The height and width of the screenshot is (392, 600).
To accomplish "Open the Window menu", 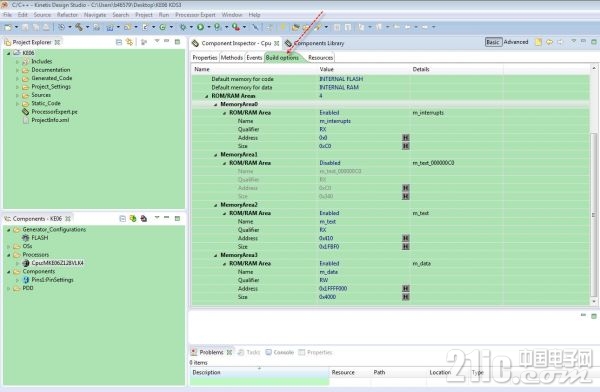I will point(232,15).
